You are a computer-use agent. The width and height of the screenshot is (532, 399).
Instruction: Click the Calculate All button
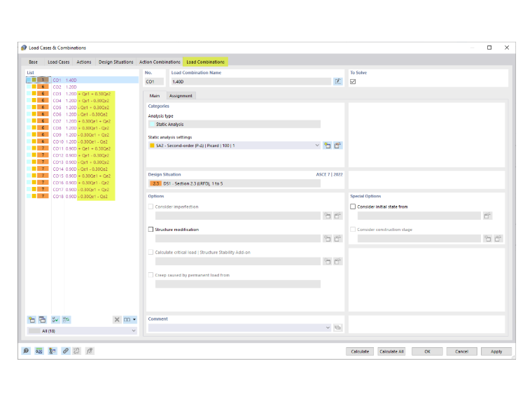[391, 351]
